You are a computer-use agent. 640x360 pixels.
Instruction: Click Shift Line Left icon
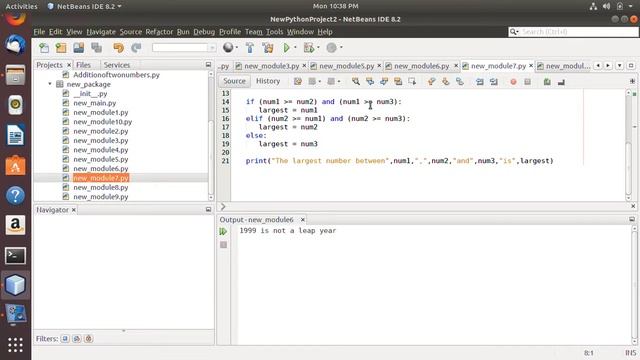click(x=480, y=82)
